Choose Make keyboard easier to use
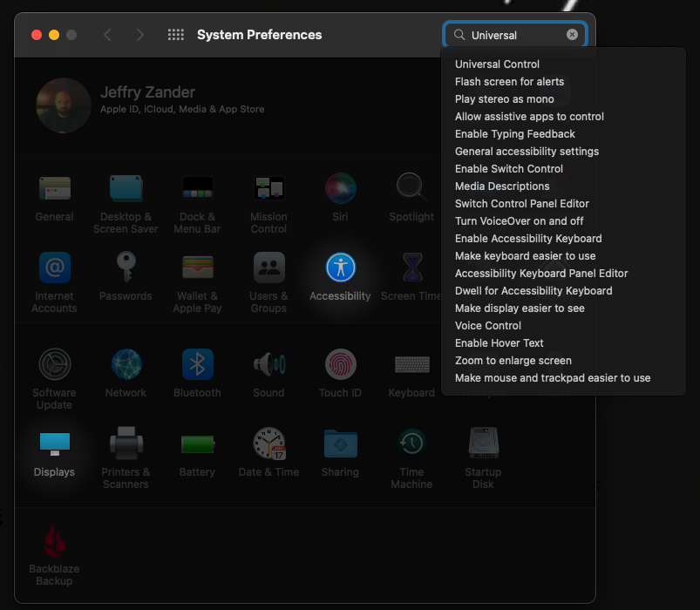Viewport: 700px width, 610px height. pos(525,255)
